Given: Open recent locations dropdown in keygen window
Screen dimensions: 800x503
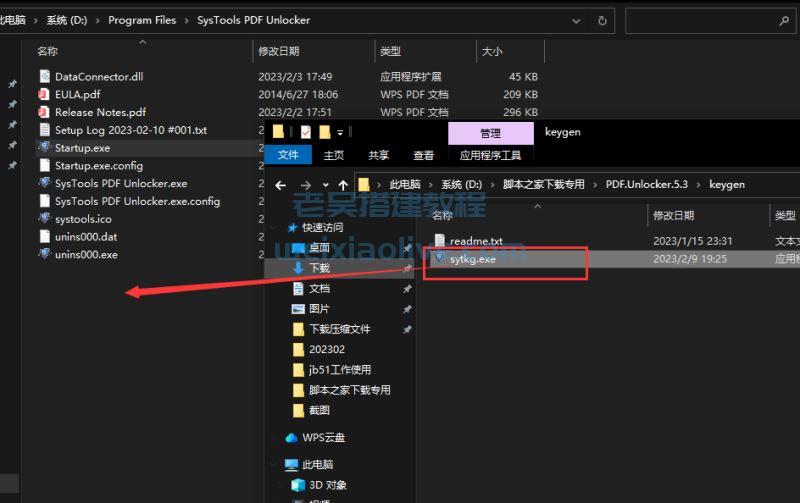Looking at the screenshot, I should tap(326, 185).
